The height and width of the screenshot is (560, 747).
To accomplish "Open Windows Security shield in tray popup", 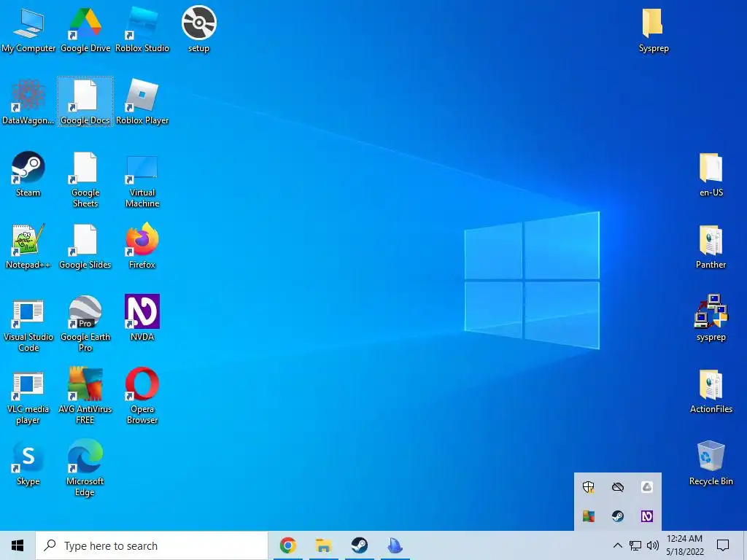I will tap(589, 486).
